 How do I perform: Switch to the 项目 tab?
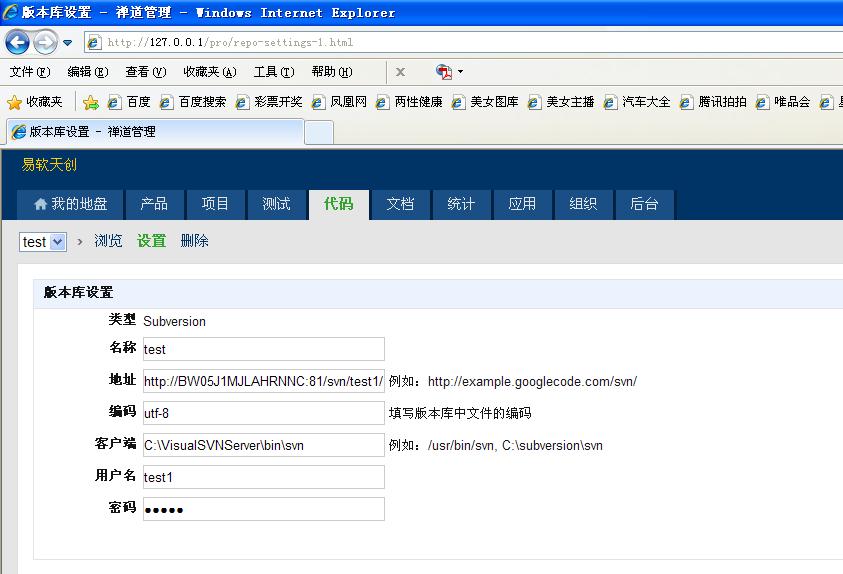[216, 204]
